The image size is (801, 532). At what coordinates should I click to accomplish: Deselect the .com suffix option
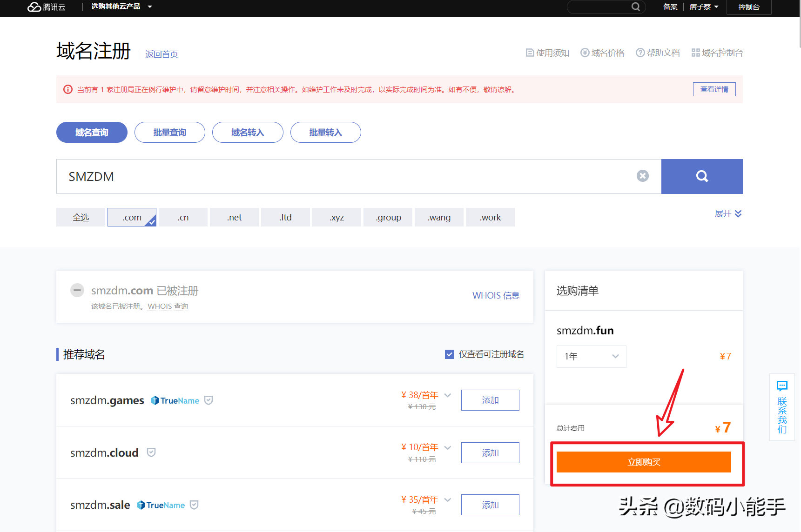pos(132,217)
